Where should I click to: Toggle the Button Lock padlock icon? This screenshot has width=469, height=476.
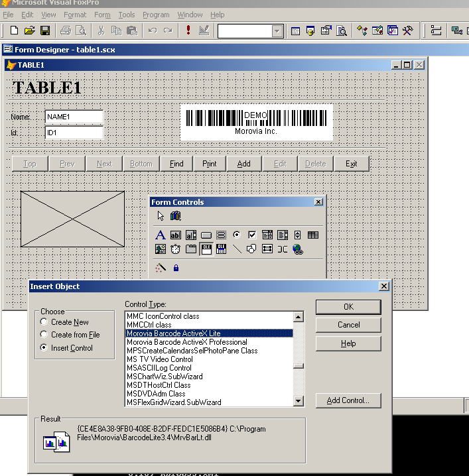point(176,268)
